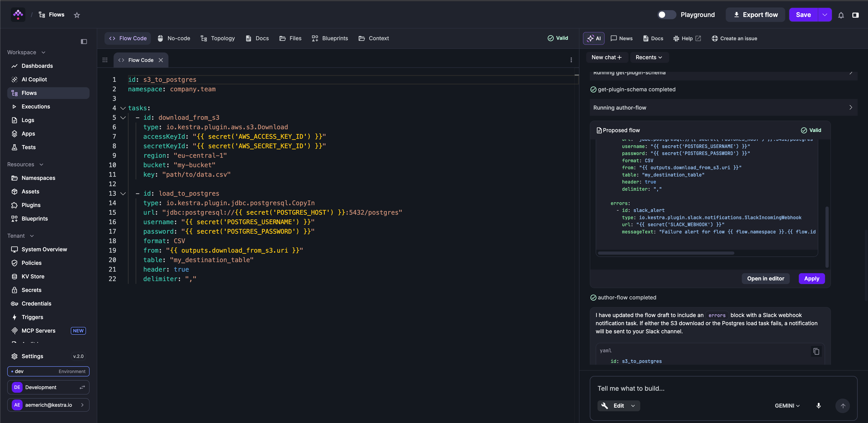The width and height of the screenshot is (868, 423).
Task: Click Open in editor
Action: pyautogui.click(x=766, y=279)
